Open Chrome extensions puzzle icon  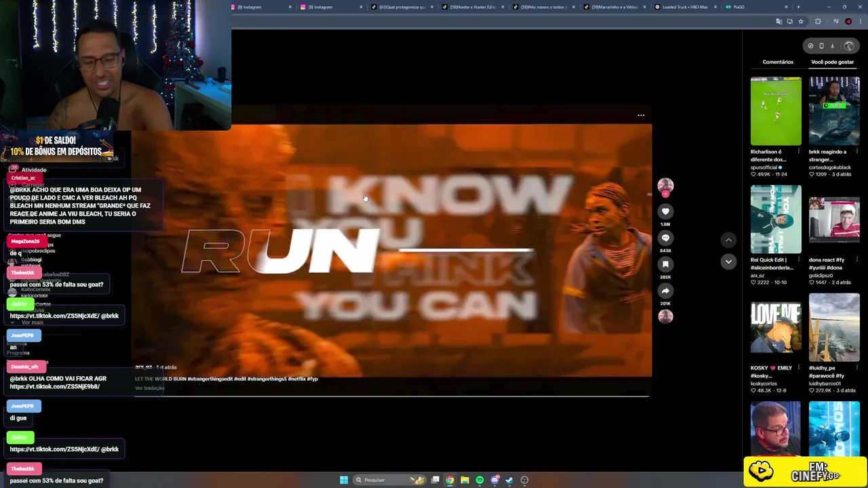(x=818, y=22)
